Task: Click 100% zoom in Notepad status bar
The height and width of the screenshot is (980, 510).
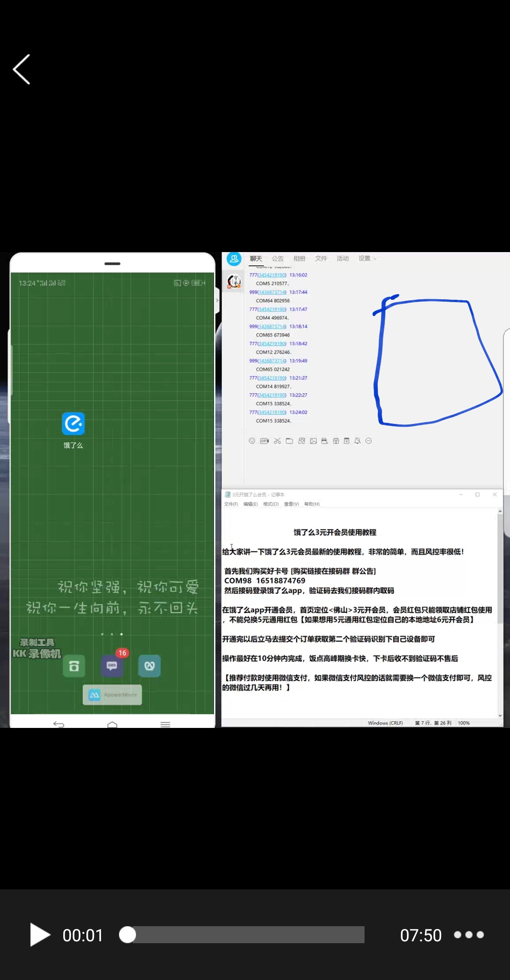Action: click(464, 723)
